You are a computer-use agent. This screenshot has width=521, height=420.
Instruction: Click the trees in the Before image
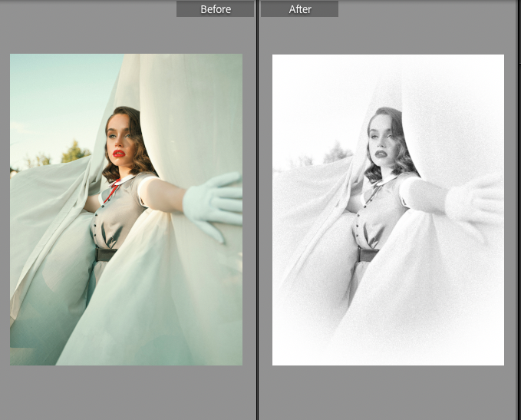74,152
